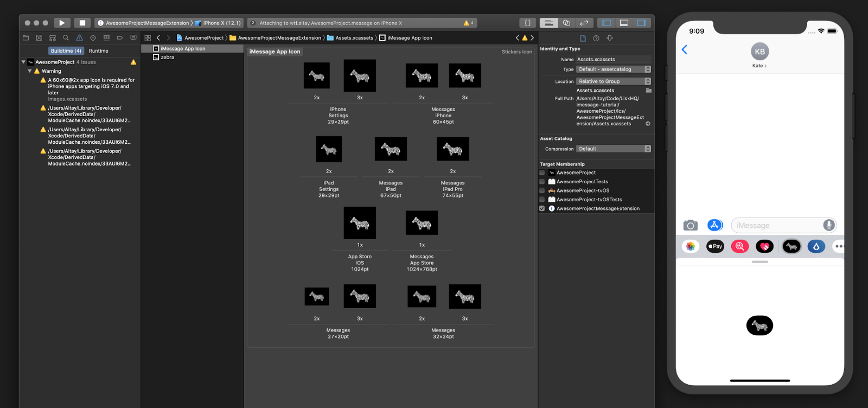Open the Debug navigator
The image size is (868, 408).
[x=106, y=38]
